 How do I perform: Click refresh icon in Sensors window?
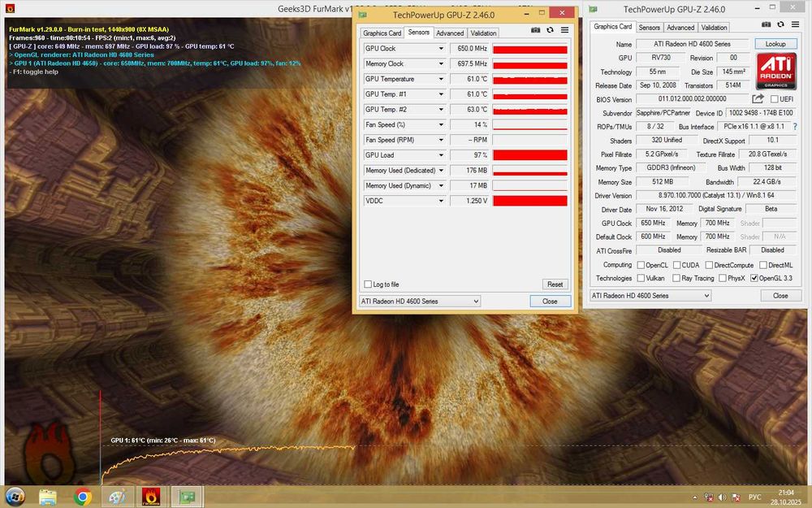(550, 30)
